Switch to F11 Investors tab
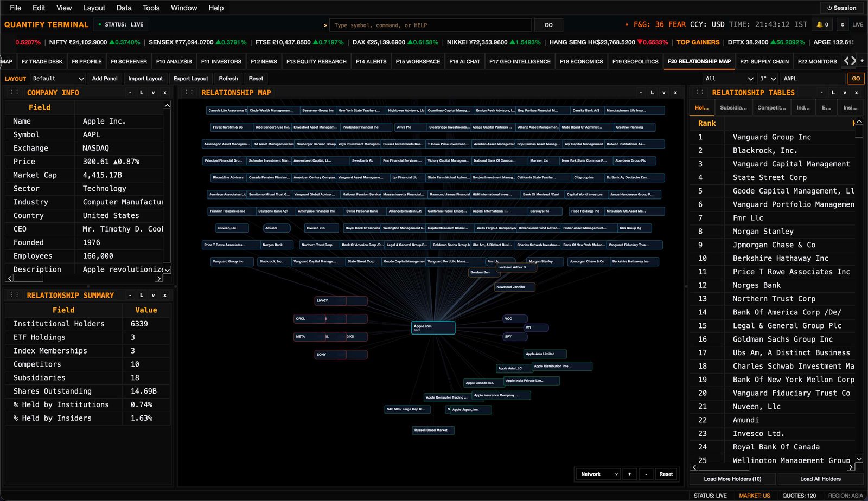 click(221, 61)
